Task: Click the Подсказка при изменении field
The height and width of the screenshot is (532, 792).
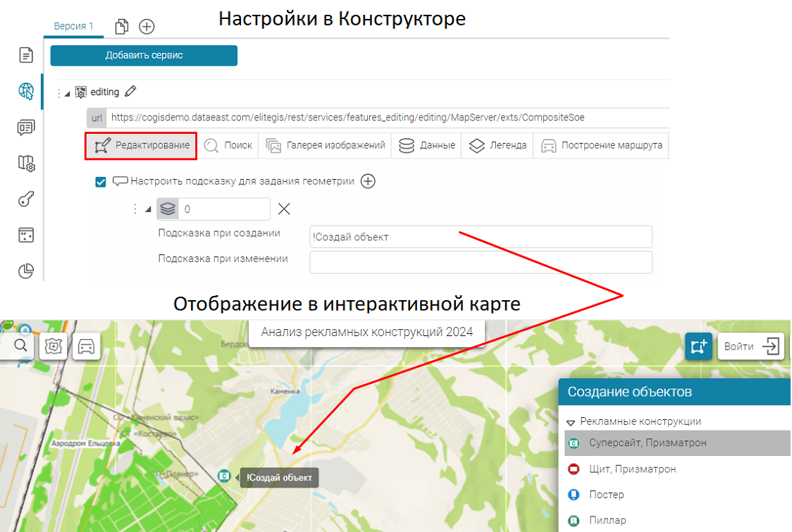Action: pyautogui.click(x=481, y=262)
